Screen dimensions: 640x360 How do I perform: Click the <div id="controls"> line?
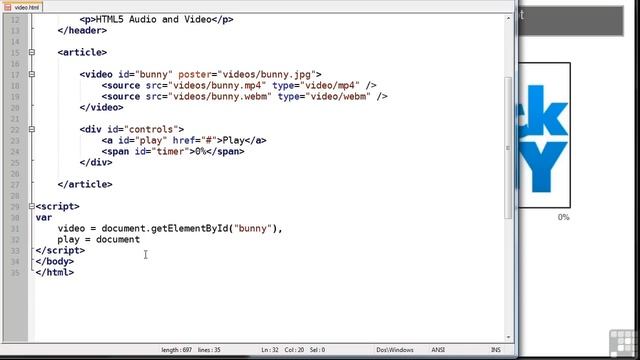(131, 129)
